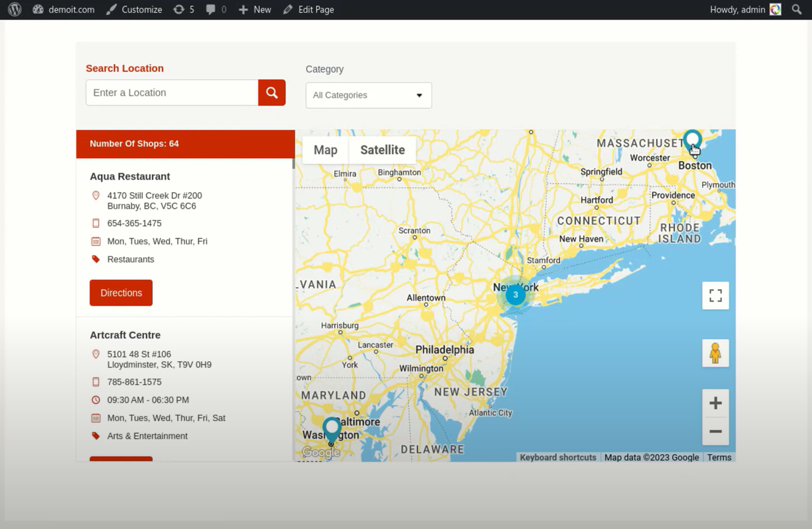Zoom out using the minus icon
This screenshot has width=812, height=529.
point(715,431)
